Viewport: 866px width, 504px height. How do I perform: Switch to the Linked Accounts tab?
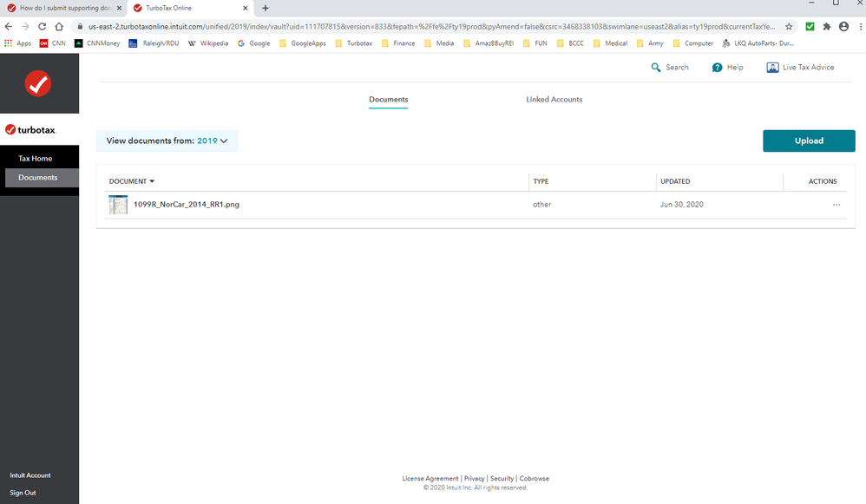(554, 100)
